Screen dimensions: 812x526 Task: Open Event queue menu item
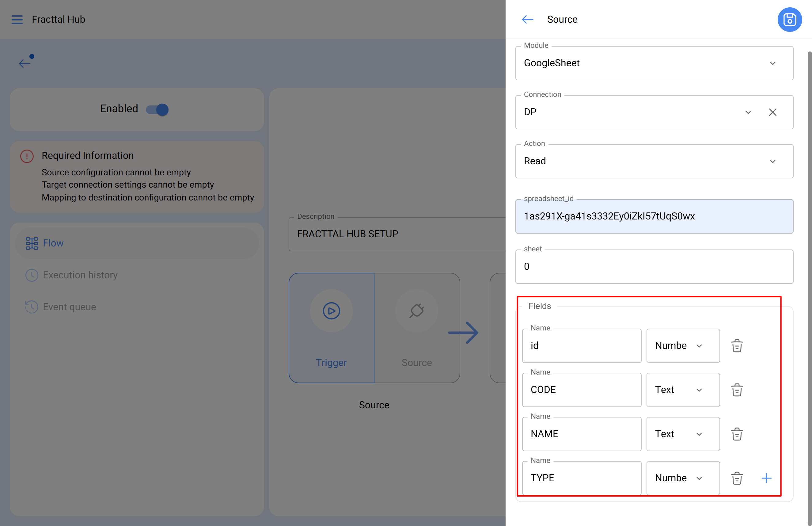pyautogui.click(x=69, y=307)
